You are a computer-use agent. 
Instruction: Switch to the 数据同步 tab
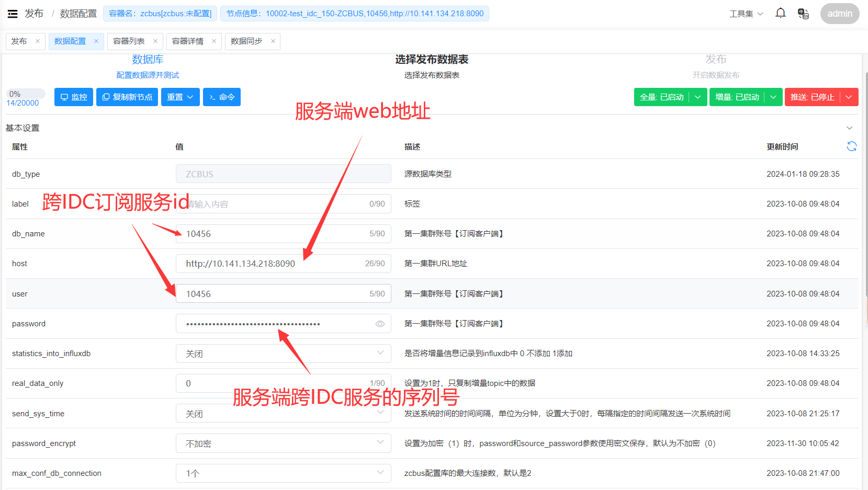246,41
